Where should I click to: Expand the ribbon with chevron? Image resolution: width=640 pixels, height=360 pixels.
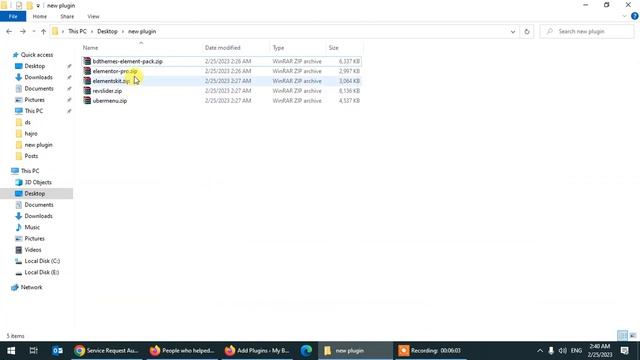624,16
